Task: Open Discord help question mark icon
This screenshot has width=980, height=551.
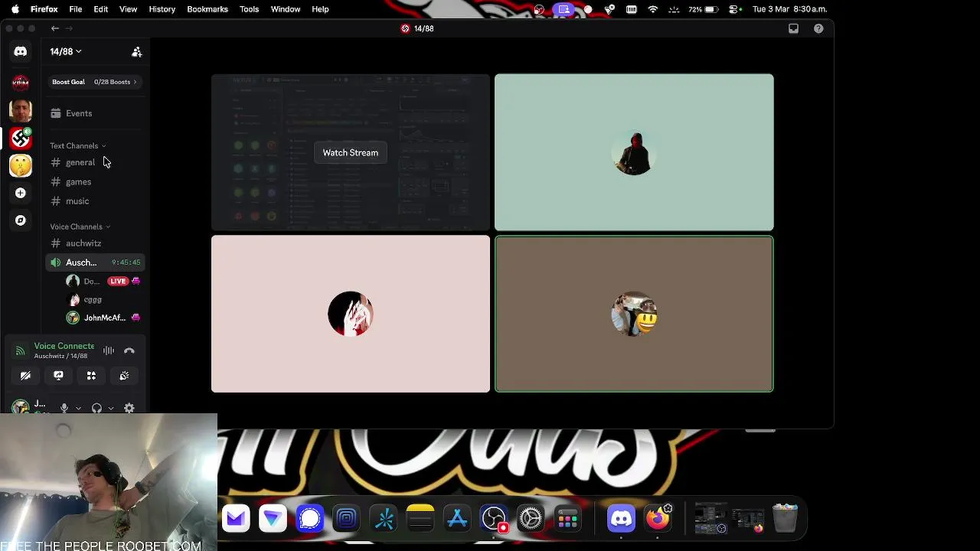Action: pyautogui.click(x=818, y=28)
